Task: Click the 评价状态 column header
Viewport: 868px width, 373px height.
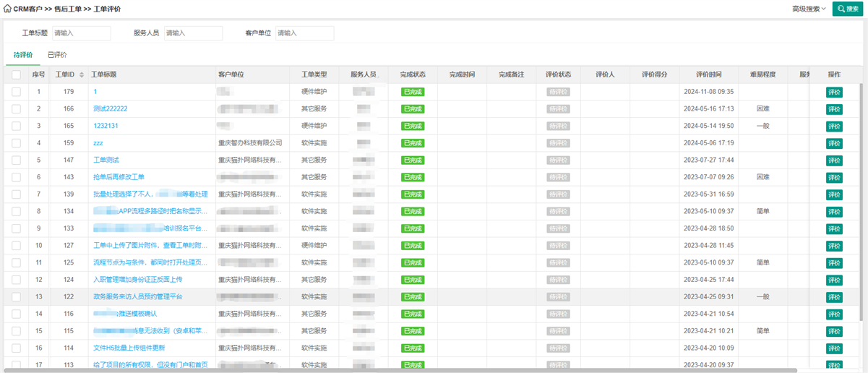Action: [558, 74]
